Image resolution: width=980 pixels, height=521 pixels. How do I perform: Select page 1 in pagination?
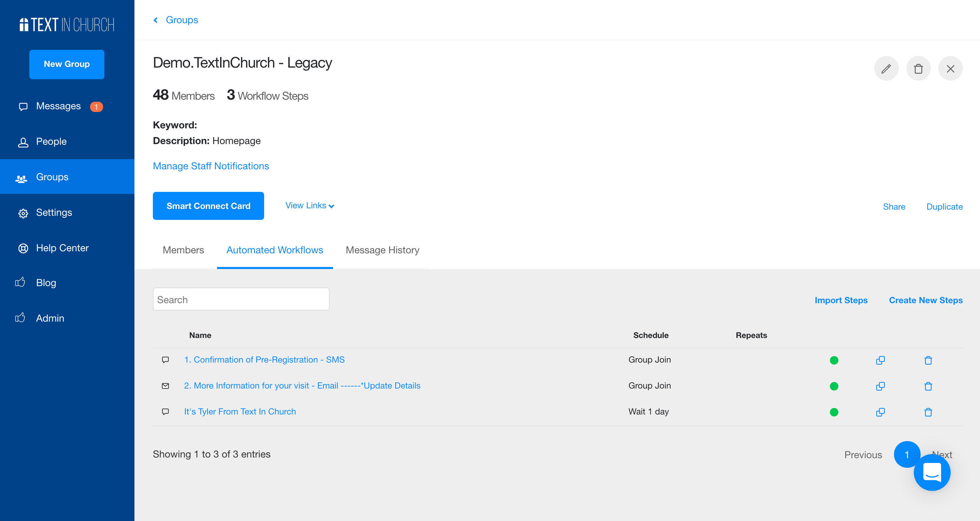(x=907, y=454)
